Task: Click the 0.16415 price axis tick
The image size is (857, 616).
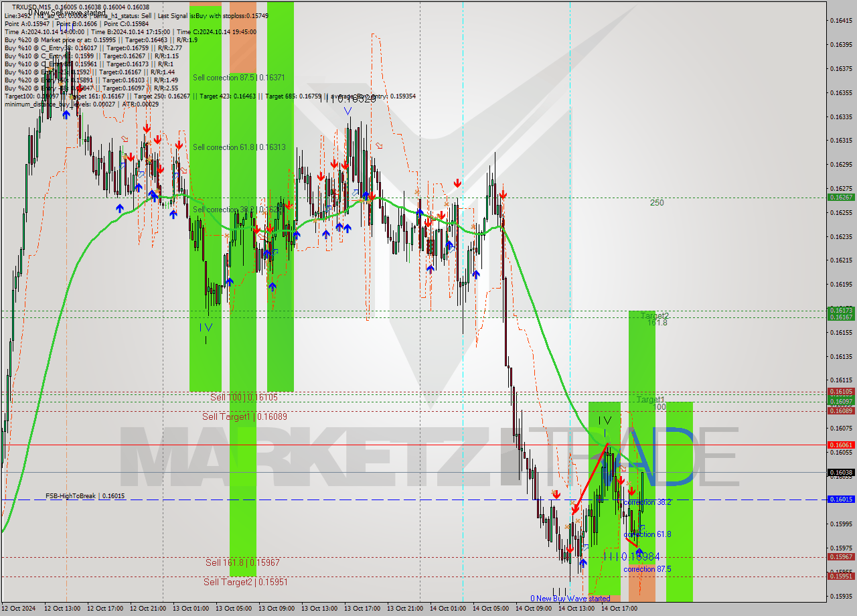Action: [x=841, y=20]
